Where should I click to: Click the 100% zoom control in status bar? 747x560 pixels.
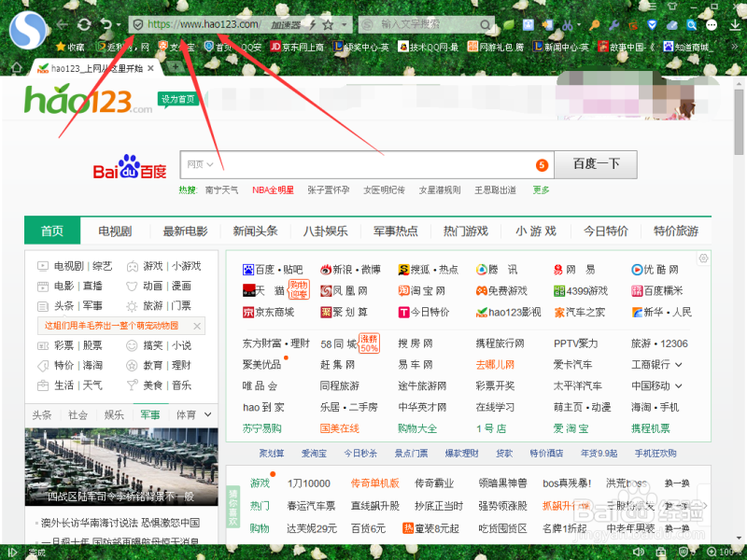(726, 553)
